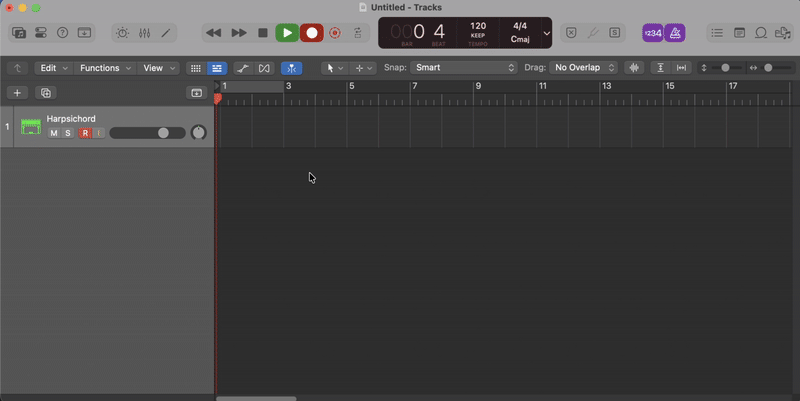This screenshot has height=401, width=800.
Task: Solo the Harpsichord track
Action: [68, 133]
